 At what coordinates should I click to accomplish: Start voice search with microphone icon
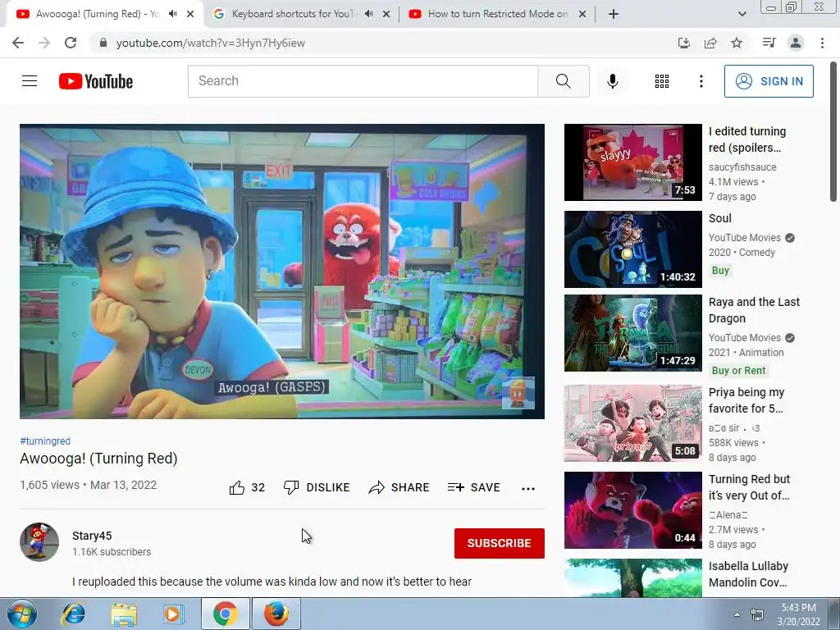click(612, 81)
